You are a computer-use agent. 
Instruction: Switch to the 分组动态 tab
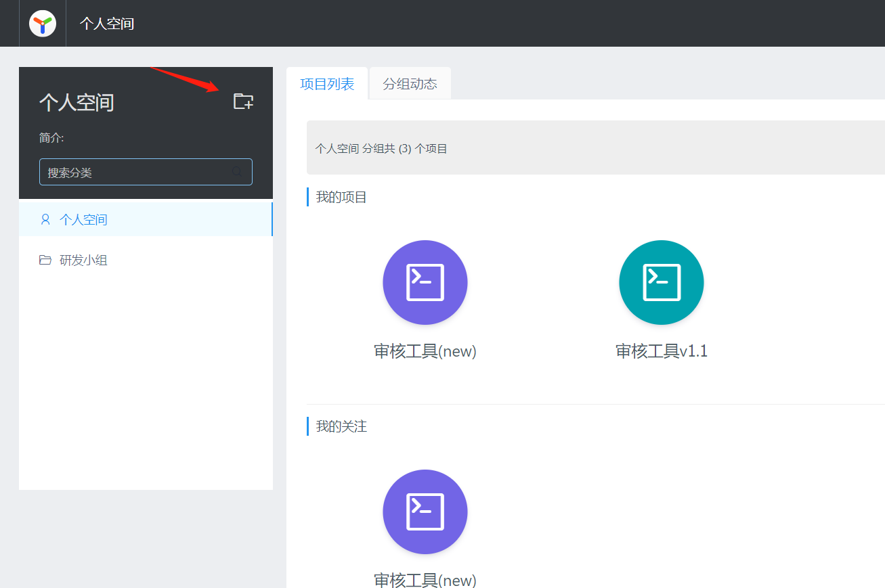(x=409, y=83)
